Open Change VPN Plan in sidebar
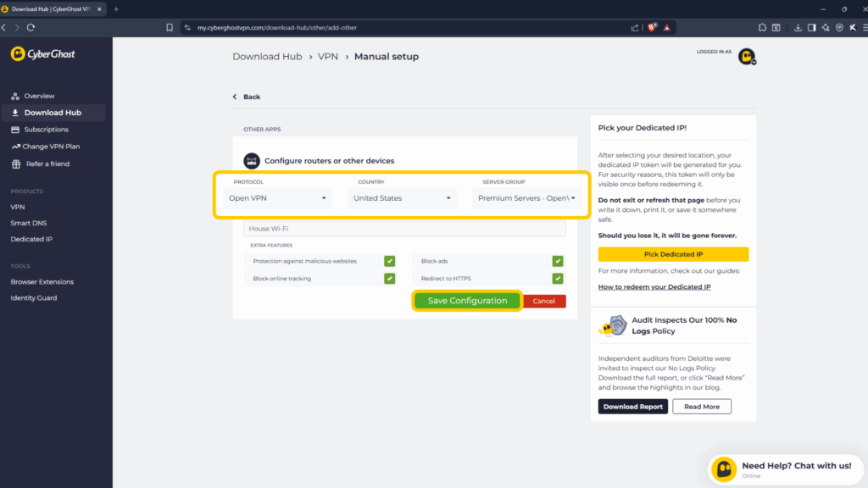 click(x=50, y=147)
